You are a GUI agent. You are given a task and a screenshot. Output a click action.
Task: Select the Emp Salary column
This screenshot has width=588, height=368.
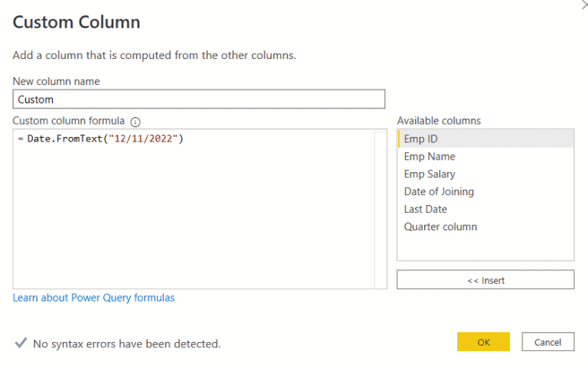coord(485,174)
